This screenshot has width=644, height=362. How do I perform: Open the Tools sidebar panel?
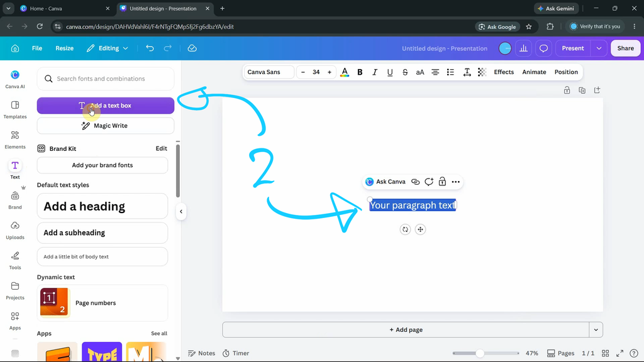(15, 260)
